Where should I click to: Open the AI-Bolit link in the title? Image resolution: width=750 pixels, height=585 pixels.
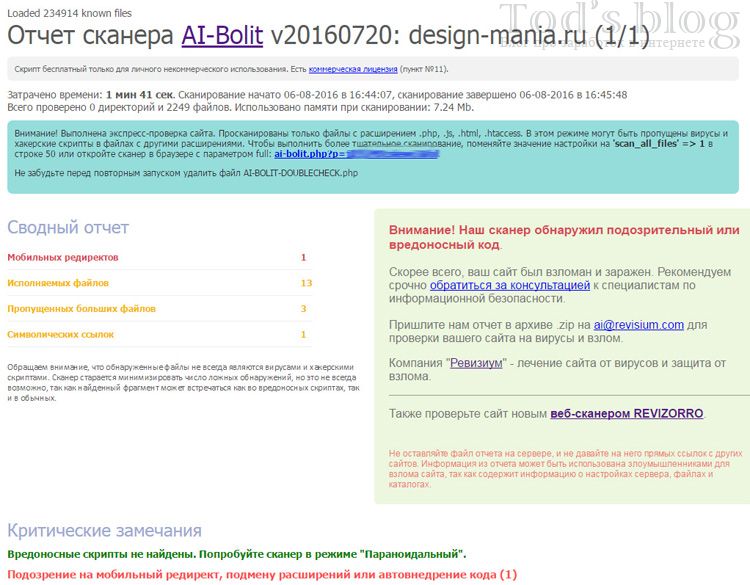[222, 37]
